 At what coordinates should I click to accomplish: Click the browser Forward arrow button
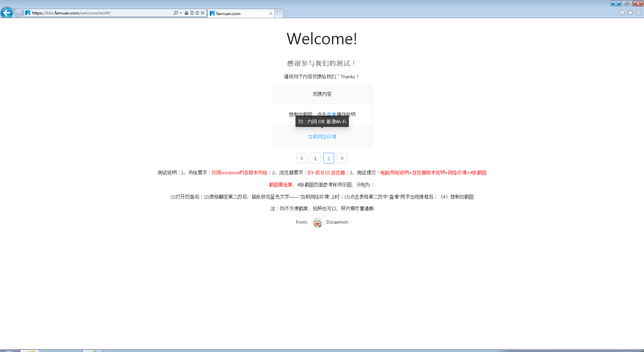click(18, 13)
